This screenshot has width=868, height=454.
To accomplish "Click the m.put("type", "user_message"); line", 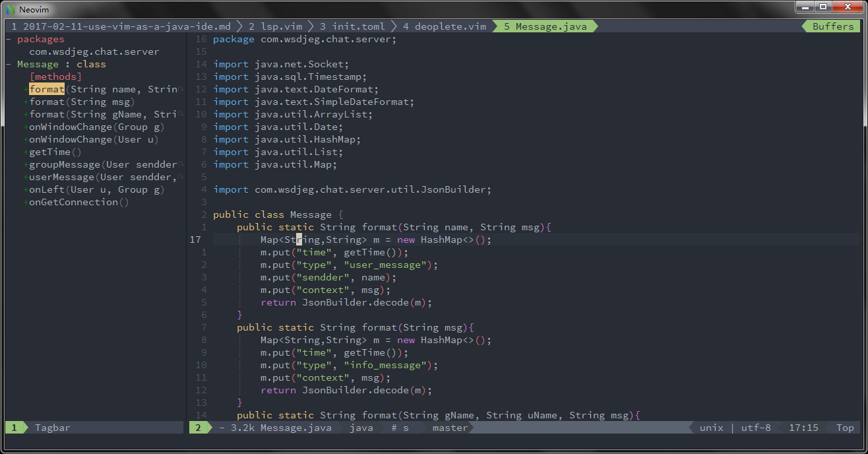I will pos(349,265).
